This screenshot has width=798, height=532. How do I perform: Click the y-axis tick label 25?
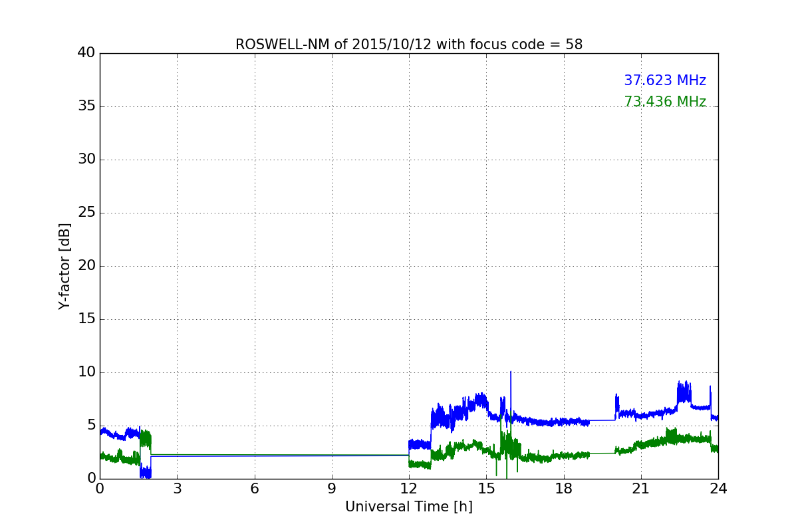86,213
